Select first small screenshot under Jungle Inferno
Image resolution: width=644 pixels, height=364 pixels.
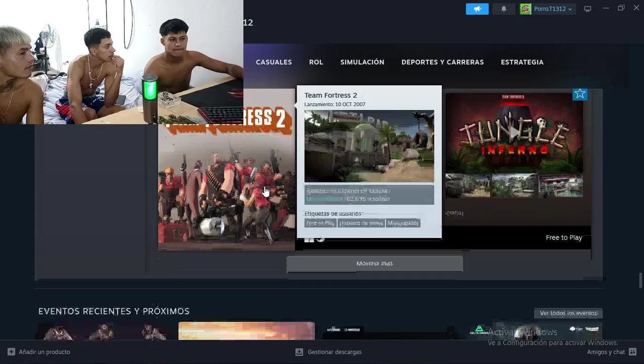(x=467, y=186)
